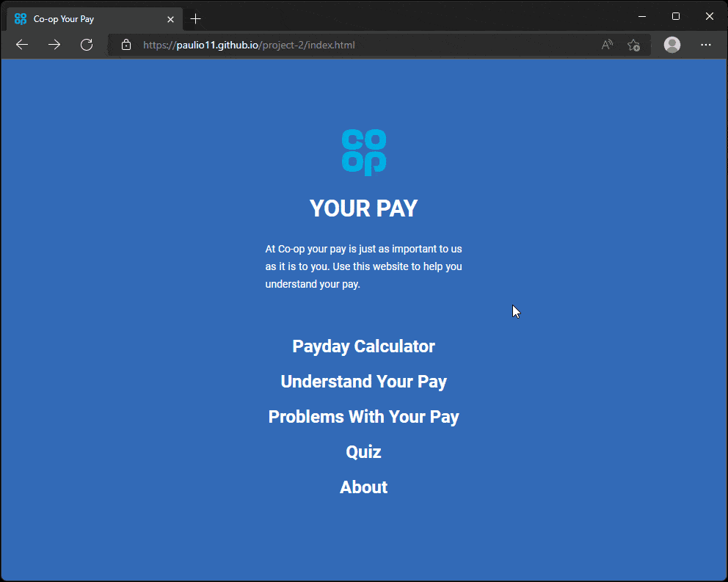Visit the About page link
This screenshot has height=582, width=728.
pos(363,487)
